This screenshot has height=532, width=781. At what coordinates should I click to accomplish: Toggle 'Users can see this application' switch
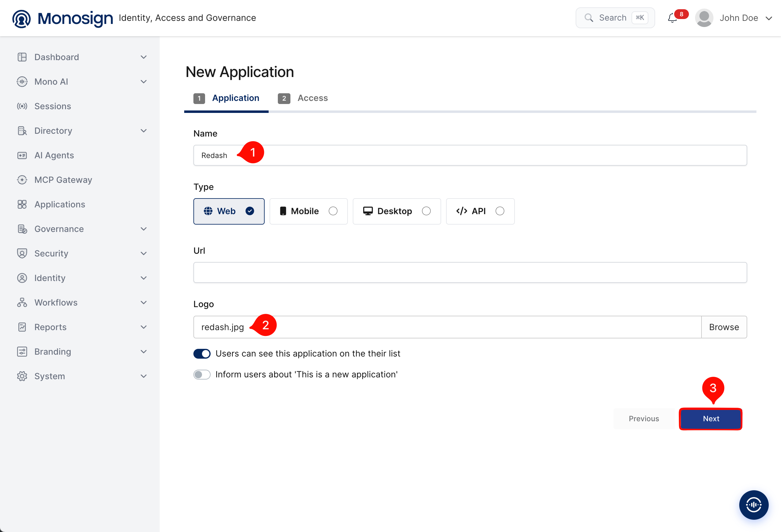tap(202, 353)
